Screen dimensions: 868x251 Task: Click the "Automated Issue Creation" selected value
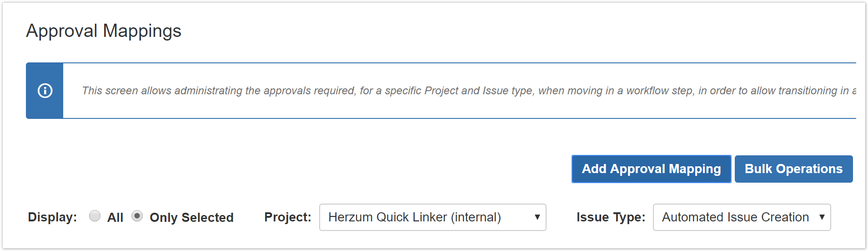pos(735,217)
